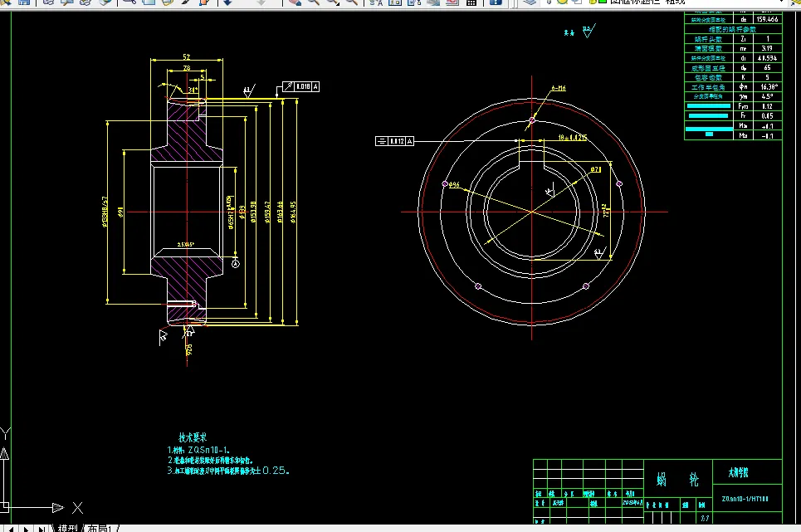This screenshot has height=532, width=801.
Task: Select the bottom-right M6 bolt hole circle
Action: point(586,286)
